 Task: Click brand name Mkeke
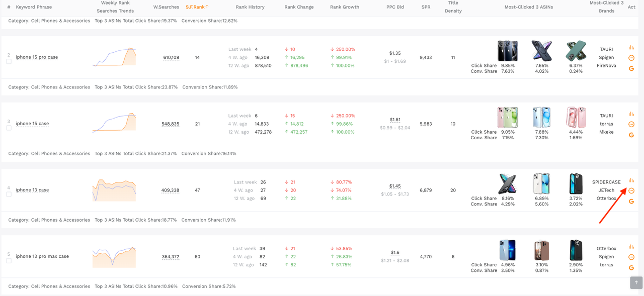click(x=606, y=132)
